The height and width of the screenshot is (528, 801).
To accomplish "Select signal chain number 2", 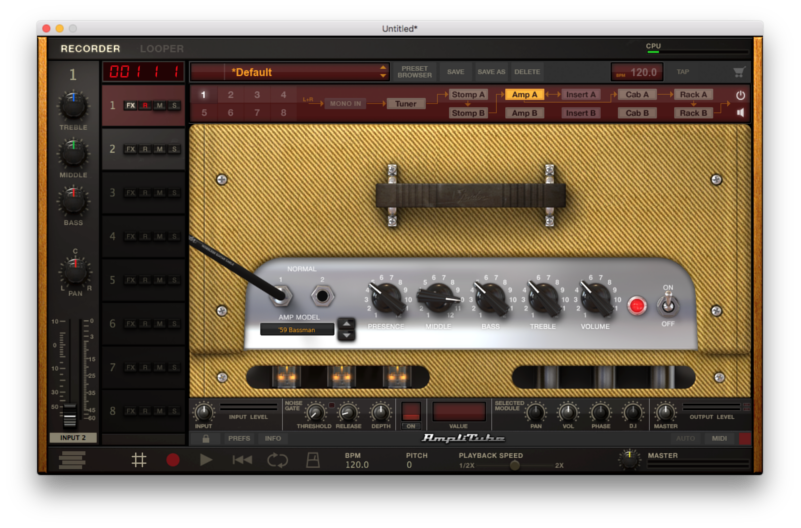I will pos(230,94).
